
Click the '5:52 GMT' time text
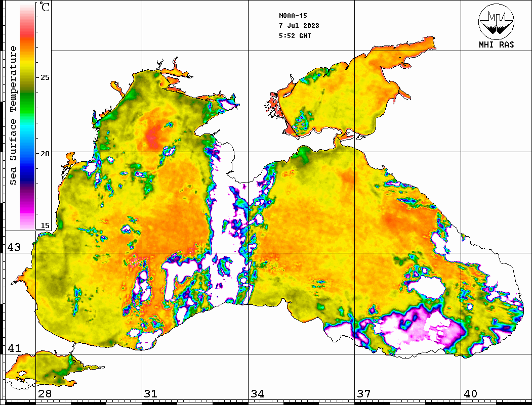[x=295, y=35]
